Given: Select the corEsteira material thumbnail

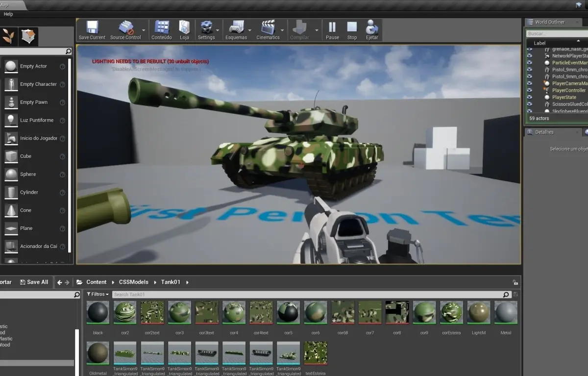Looking at the screenshot, I should point(451,312).
